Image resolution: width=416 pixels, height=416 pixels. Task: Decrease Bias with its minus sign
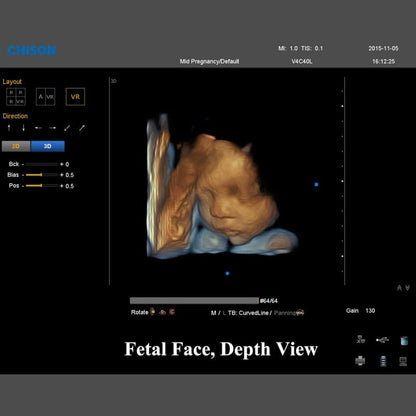(23, 175)
